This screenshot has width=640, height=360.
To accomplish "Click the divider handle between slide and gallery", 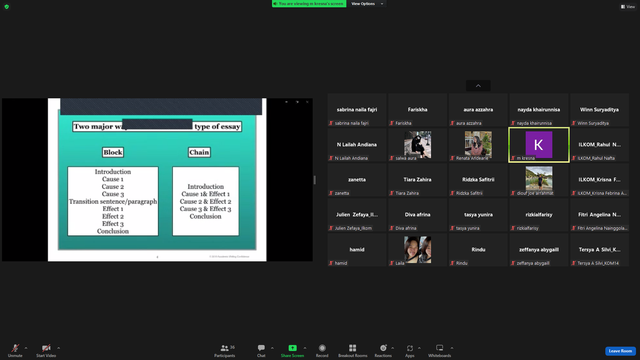I will 314,180.
